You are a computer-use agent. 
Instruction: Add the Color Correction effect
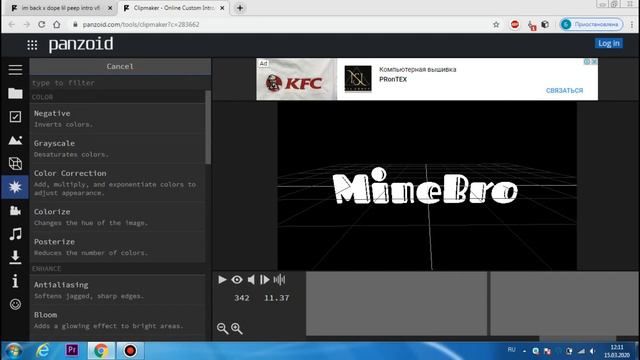click(x=118, y=183)
